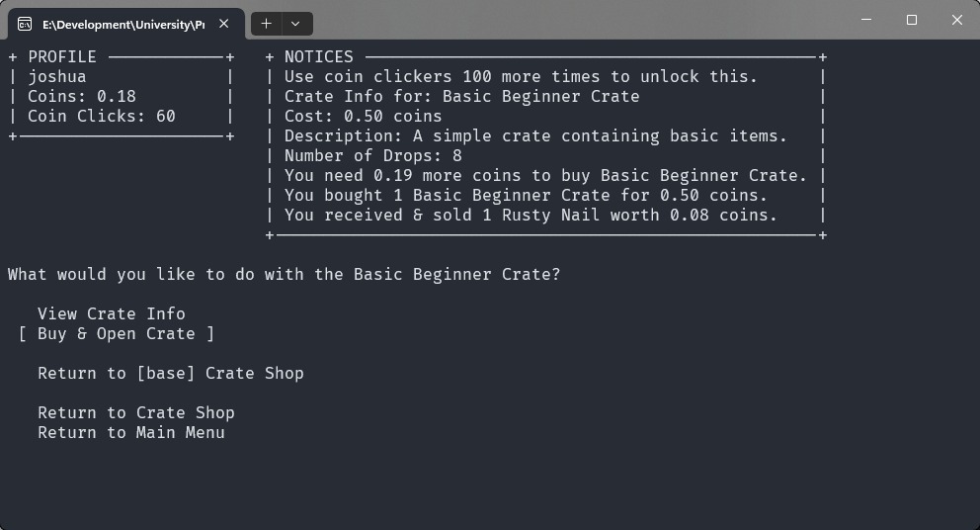Click the NOTICES panel header
The image size is (980, 530).
pyautogui.click(x=318, y=56)
